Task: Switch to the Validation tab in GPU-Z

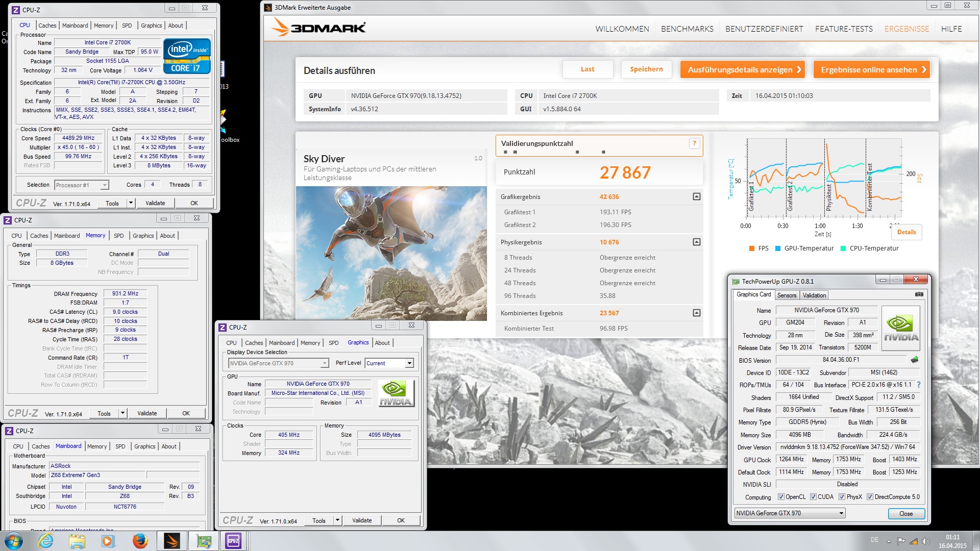Action: pos(814,295)
